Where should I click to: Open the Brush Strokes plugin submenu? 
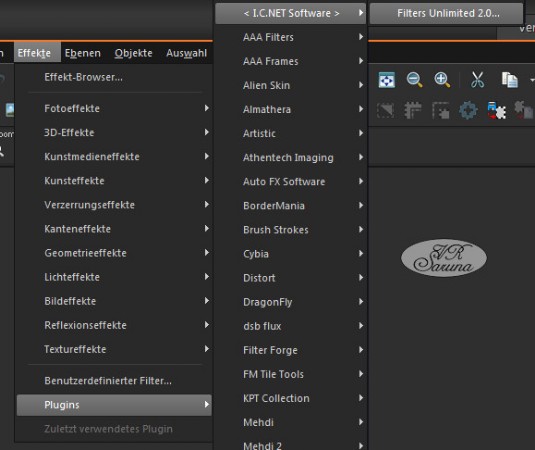(x=291, y=230)
